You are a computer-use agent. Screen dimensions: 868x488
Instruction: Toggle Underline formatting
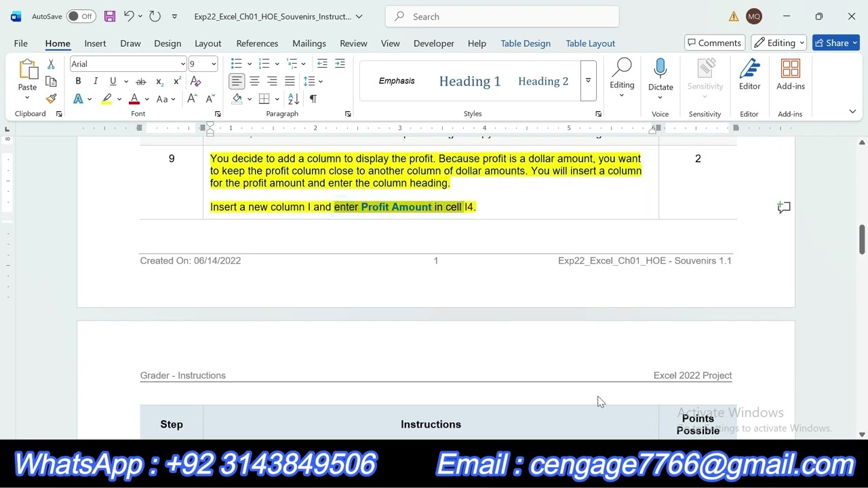point(113,81)
